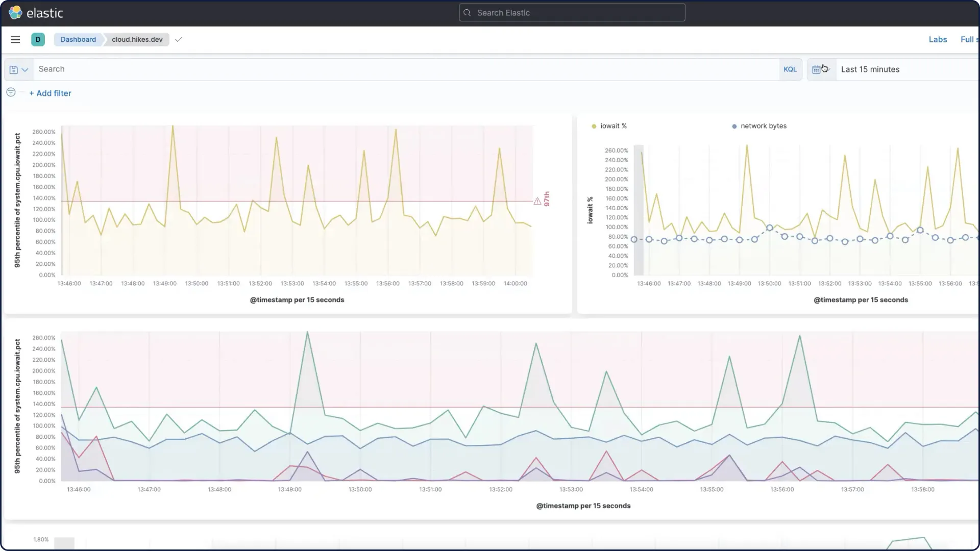The height and width of the screenshot is (551, 980).
Task: Open the Labs link
Action: coord(937,39)
